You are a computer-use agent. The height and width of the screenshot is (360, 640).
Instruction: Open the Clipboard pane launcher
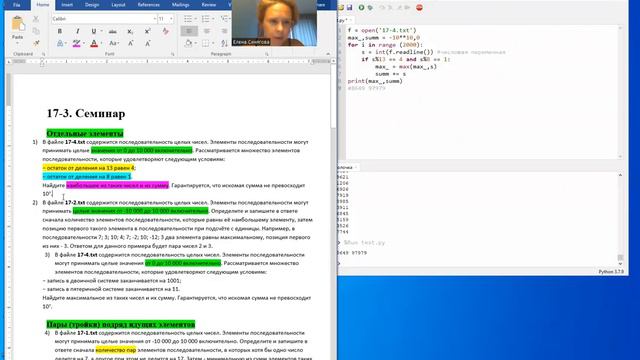coord(44,54)
